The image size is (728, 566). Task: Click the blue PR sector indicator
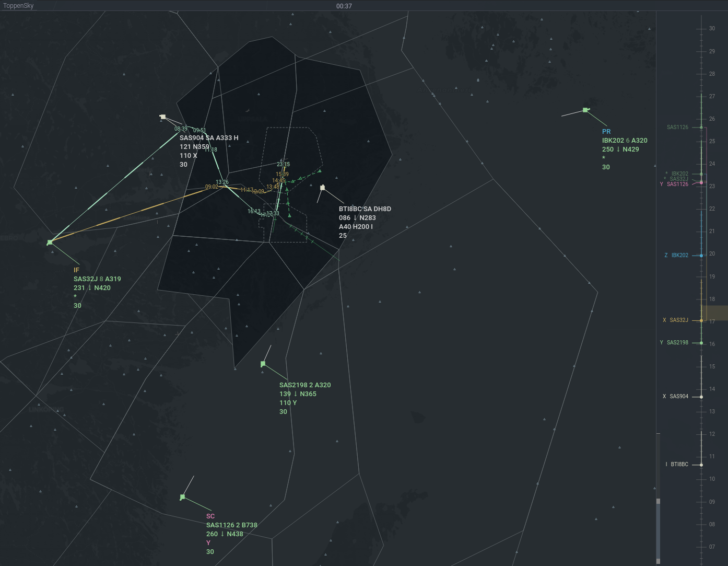(x=606, y=132)
